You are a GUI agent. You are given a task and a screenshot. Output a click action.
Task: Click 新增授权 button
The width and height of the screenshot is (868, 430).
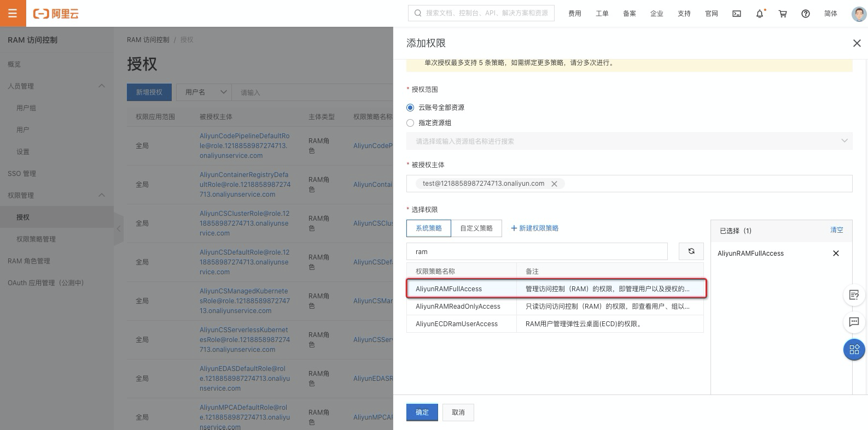(x=149, y=92)
